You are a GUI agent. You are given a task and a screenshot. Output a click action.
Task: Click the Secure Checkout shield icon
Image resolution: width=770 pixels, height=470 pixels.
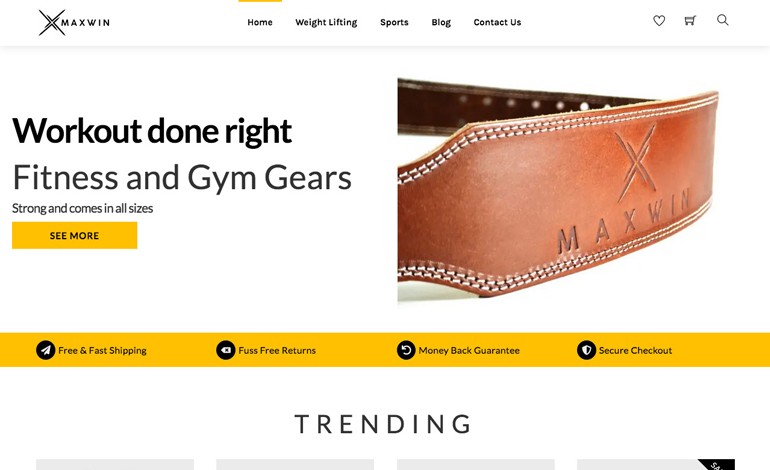point(586,350)
